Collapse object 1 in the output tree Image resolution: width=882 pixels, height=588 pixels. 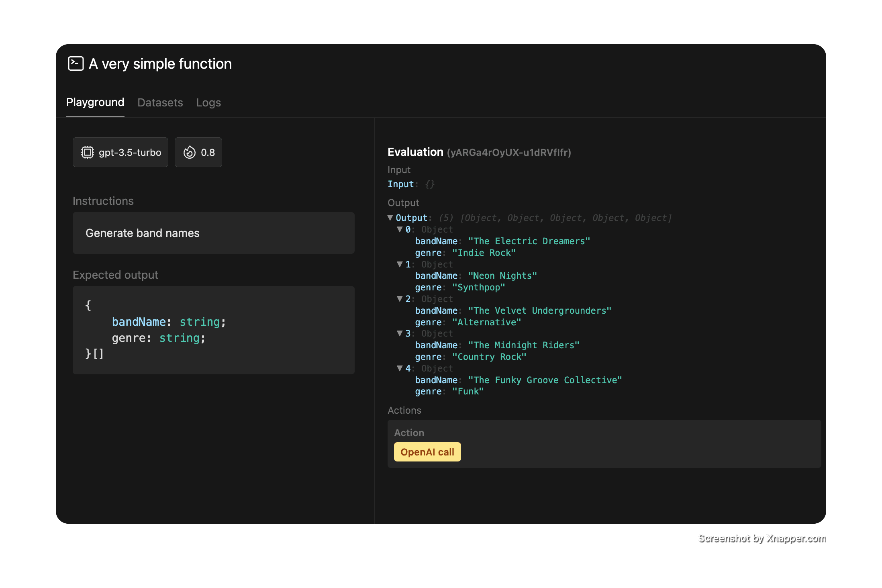pos(400,264)
